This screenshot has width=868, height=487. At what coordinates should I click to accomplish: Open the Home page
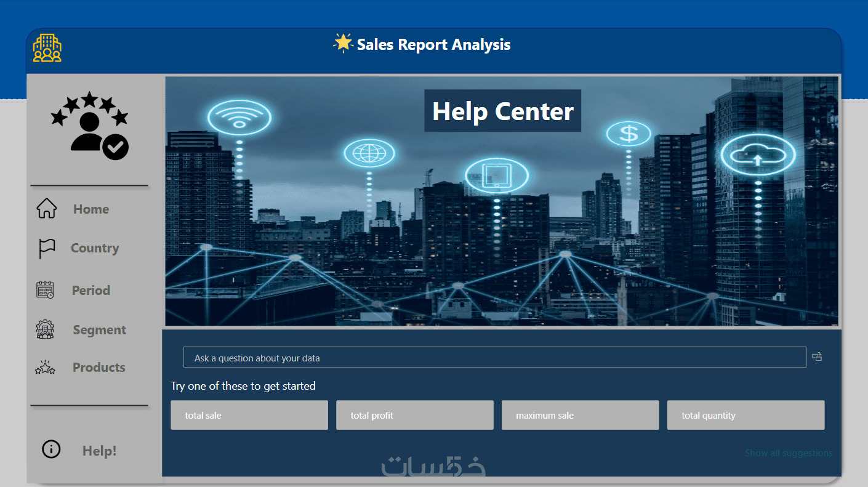pos(91,209)
